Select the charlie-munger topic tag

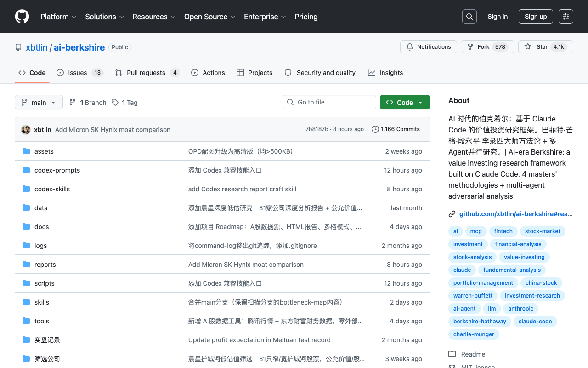(x=474, y=334)
